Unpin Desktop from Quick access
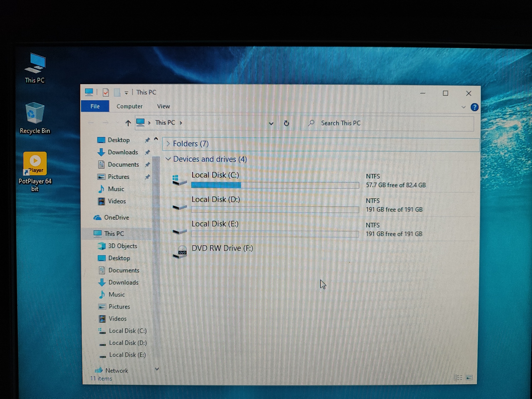This screenshot has height=399, width=532. 147,140
